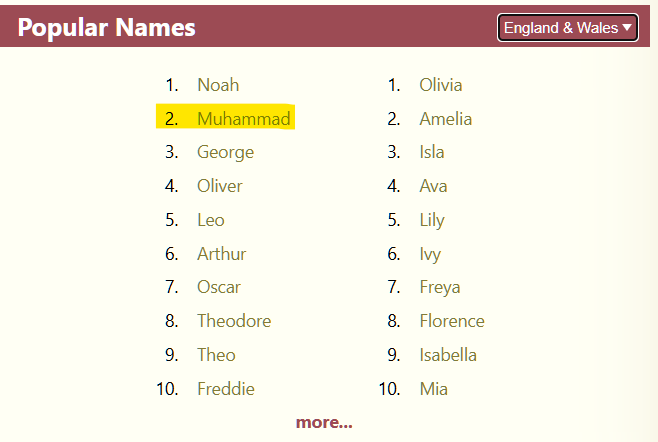Open the name Florence

[452, 321]
